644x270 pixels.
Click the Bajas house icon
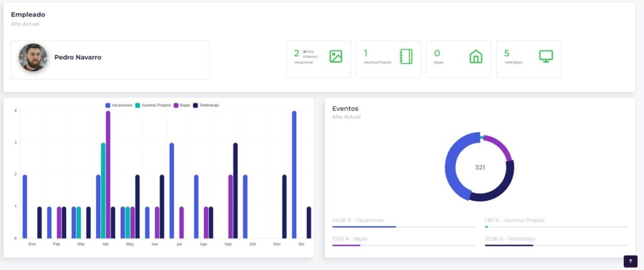click(476, 57)
